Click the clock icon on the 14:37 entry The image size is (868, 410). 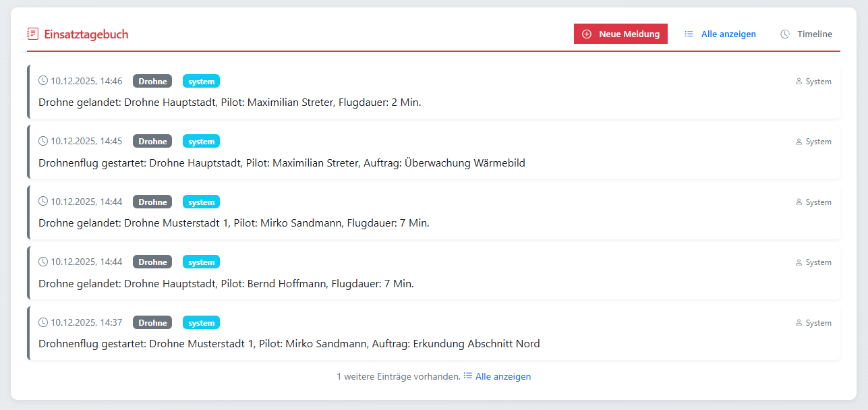pyautogui.click(x=42, y=322)
